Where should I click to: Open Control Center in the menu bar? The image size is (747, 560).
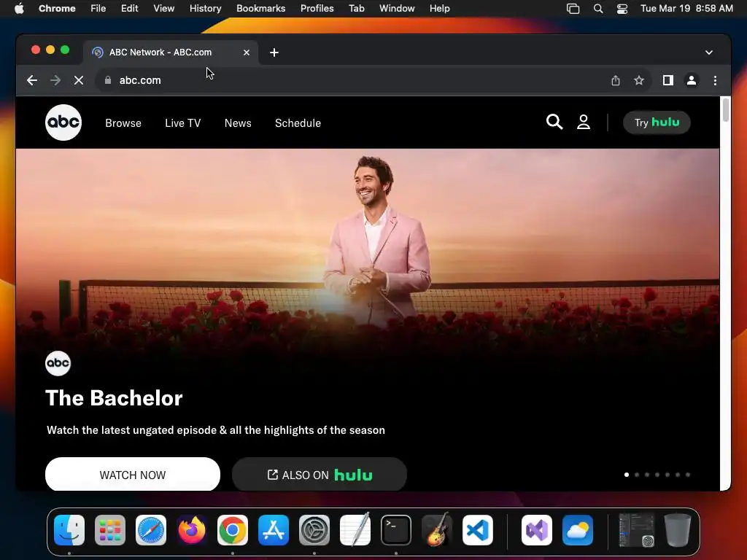point(622,8)
